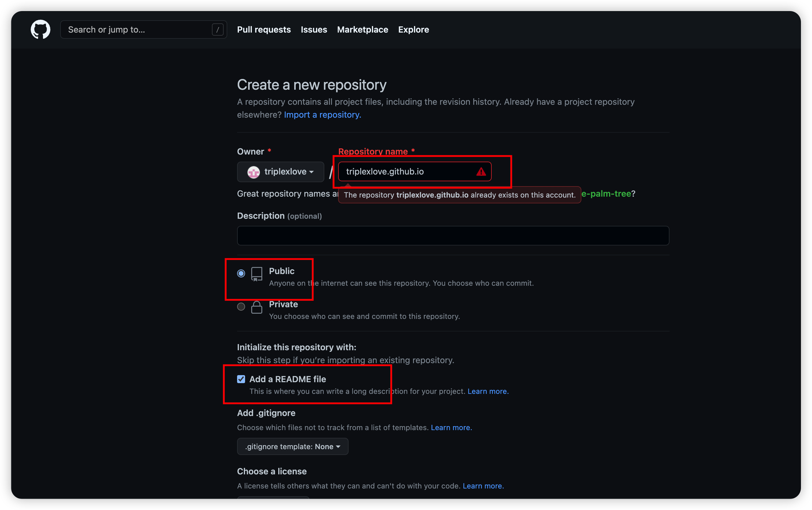Click the suggested name e-palm-tree link
Image resolution: width=812 pixels, height=510 pixels.
[606, 194]
